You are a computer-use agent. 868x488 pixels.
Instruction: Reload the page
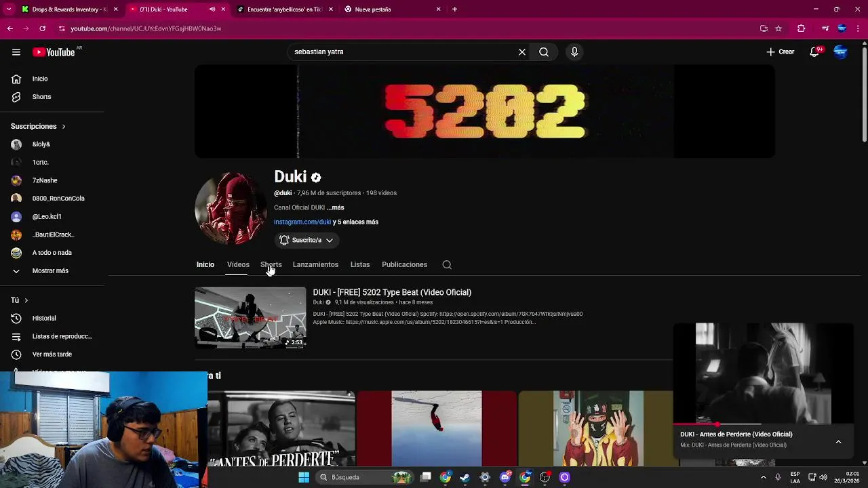point(42,28)
